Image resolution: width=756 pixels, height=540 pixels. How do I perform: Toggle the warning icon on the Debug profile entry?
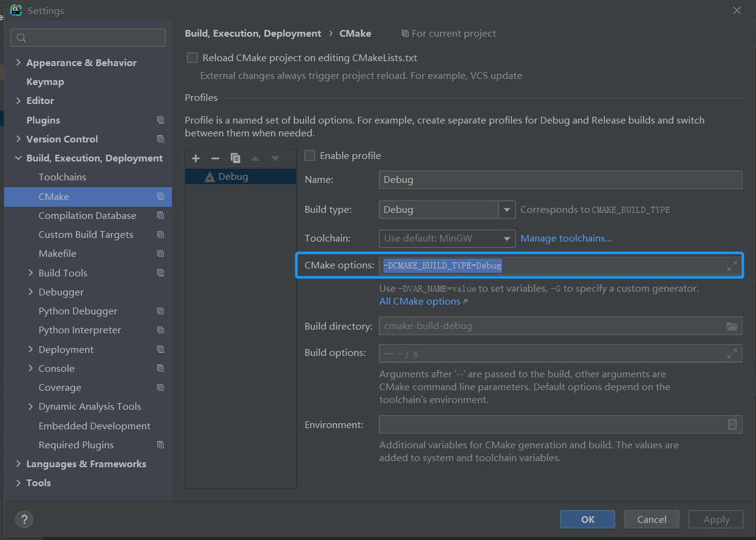(x=209, y=176)
